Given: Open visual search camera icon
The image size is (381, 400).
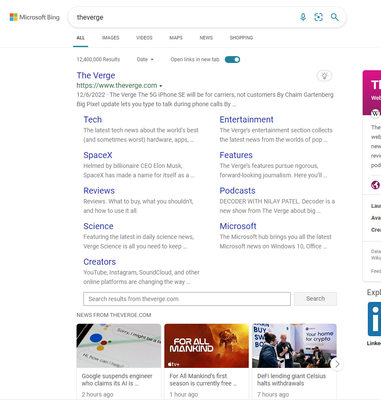Looking at the screenshot, I should click(319, 17).
